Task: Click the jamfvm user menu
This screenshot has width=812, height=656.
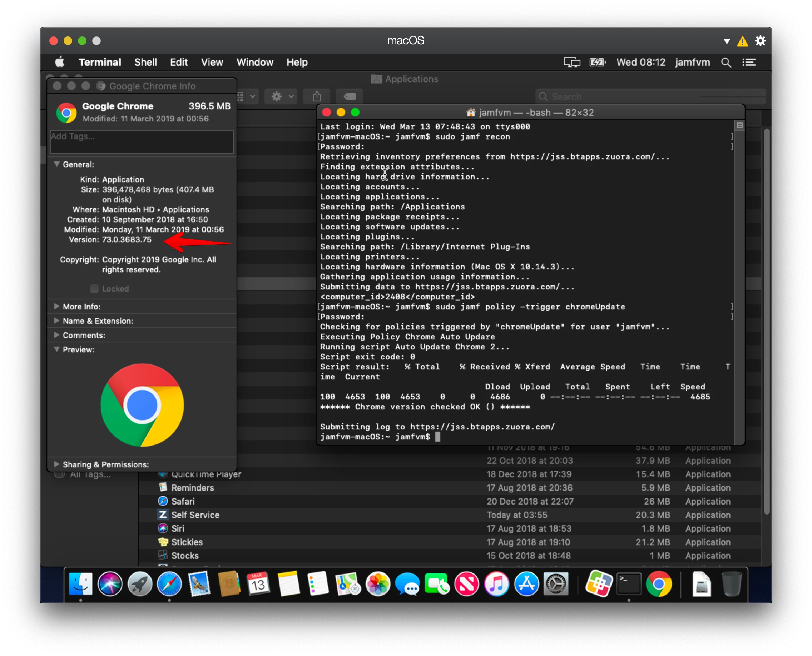Action: 693,63
